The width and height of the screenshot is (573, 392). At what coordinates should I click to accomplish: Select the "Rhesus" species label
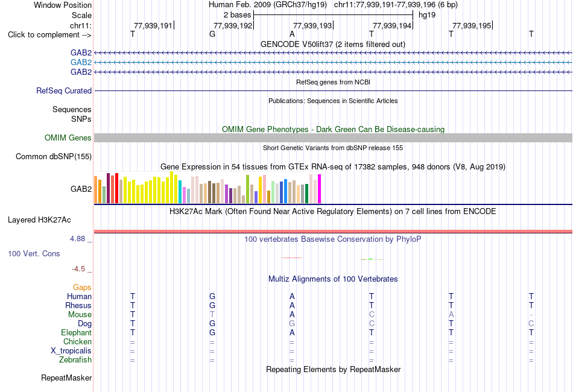[78, 305]
